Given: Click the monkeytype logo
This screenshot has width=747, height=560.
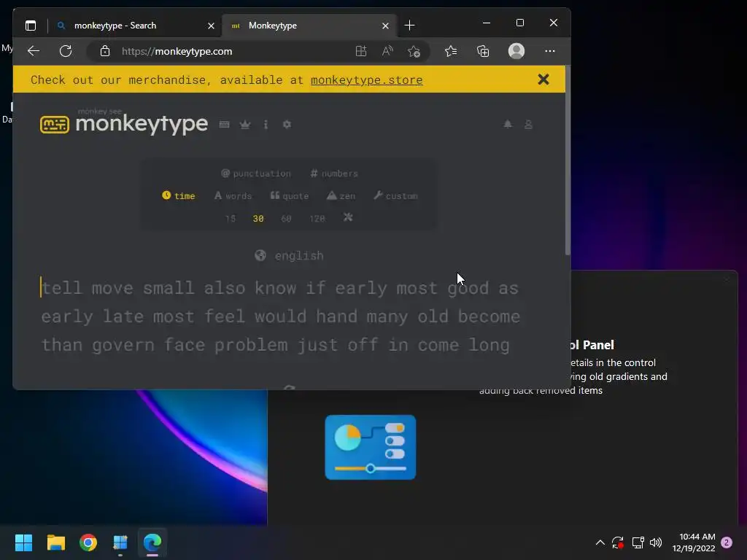Looking at the screenshot, I should tap(124, 123).
